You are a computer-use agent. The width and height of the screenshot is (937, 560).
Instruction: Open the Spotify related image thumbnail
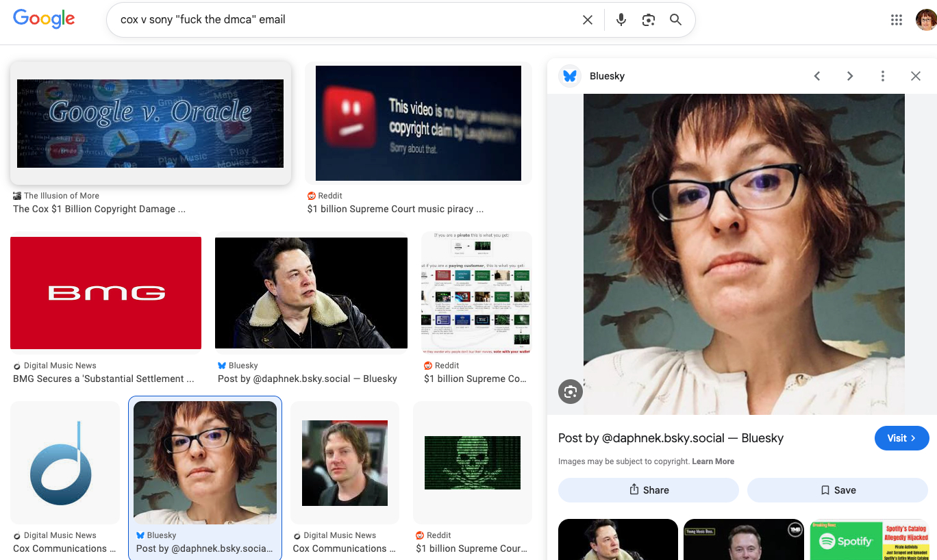(x=870, y=540)
